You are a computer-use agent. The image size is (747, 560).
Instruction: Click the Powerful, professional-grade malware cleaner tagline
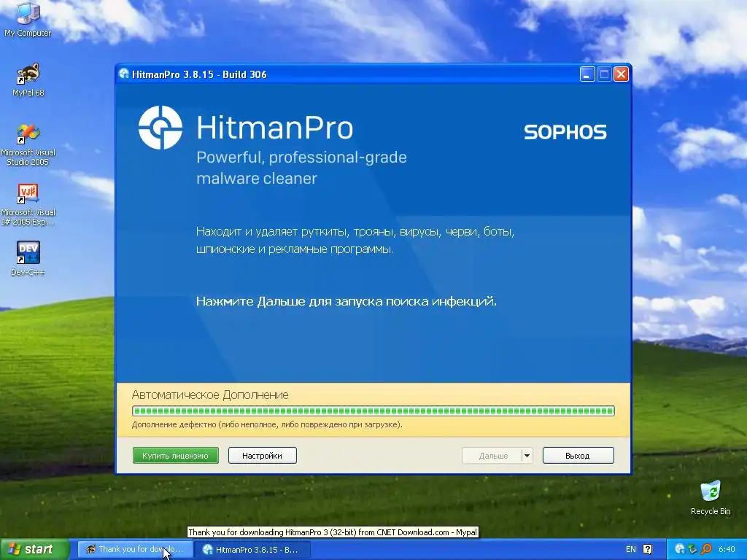[x=301, y=168]
